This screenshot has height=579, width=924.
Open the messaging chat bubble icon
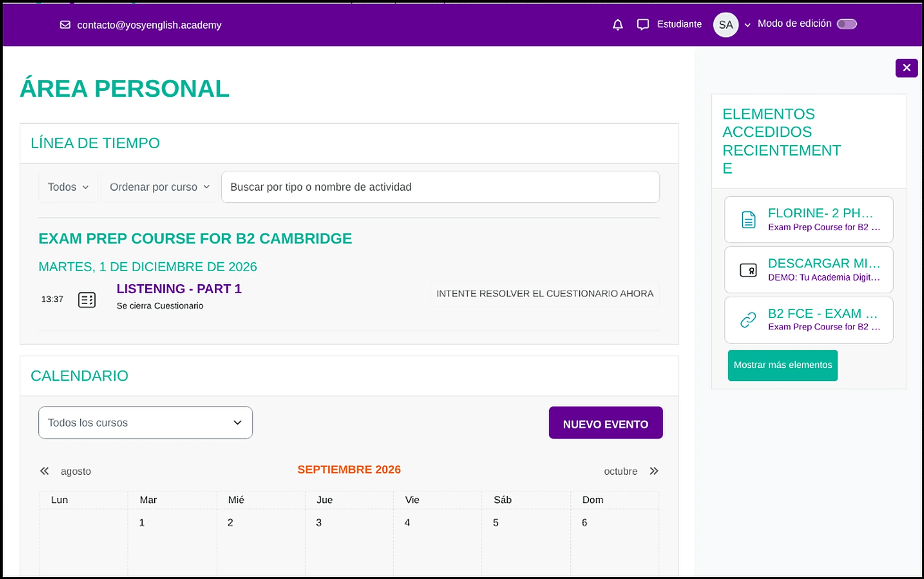(642, 24)
